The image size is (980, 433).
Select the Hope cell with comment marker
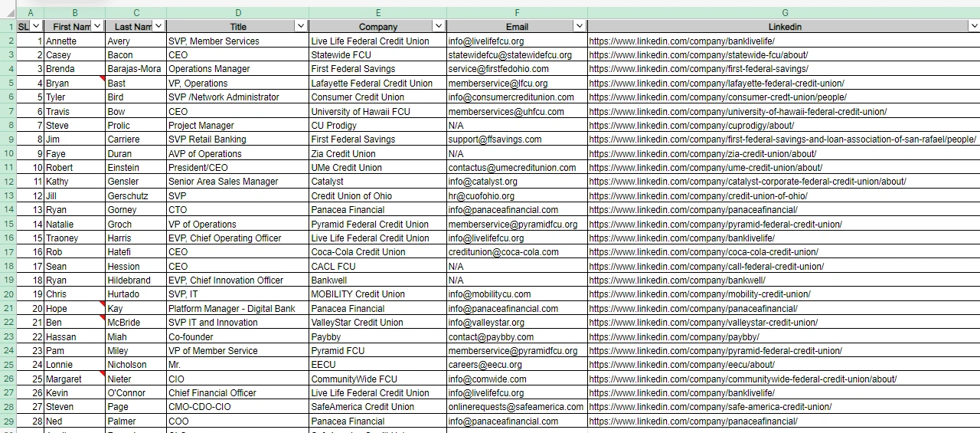click(x=74, y=308)
